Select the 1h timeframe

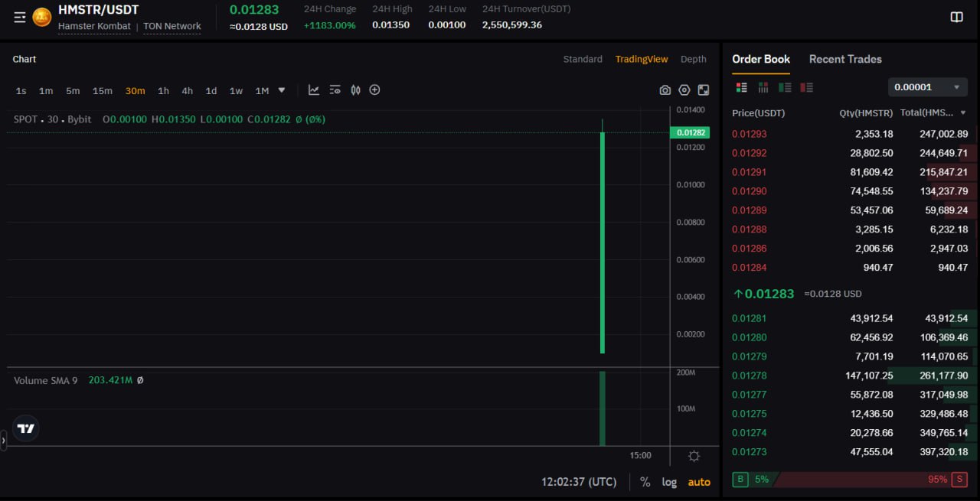pyautogui.click(x=163, y=91)
